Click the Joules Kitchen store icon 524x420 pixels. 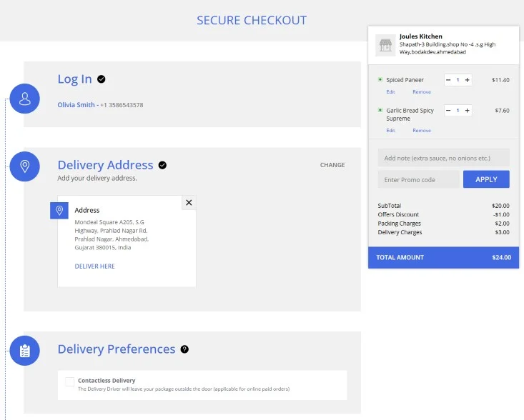click(385, 44)
